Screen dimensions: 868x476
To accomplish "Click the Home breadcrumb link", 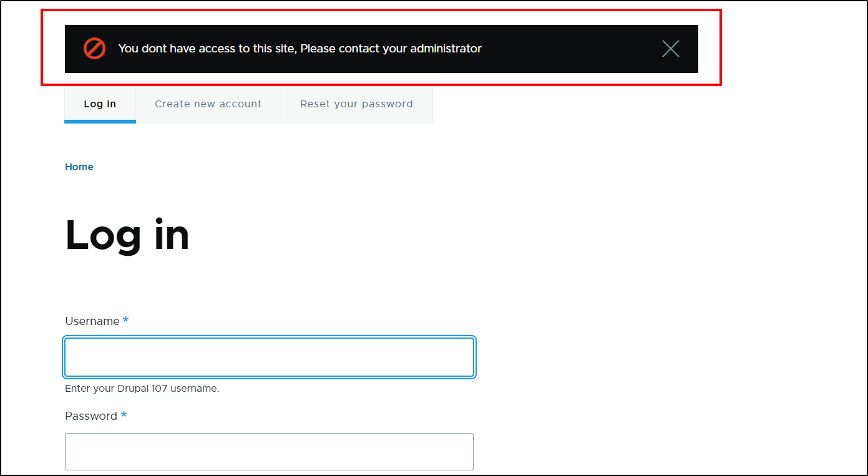I will pyautogui.click(x=79, y=167).
